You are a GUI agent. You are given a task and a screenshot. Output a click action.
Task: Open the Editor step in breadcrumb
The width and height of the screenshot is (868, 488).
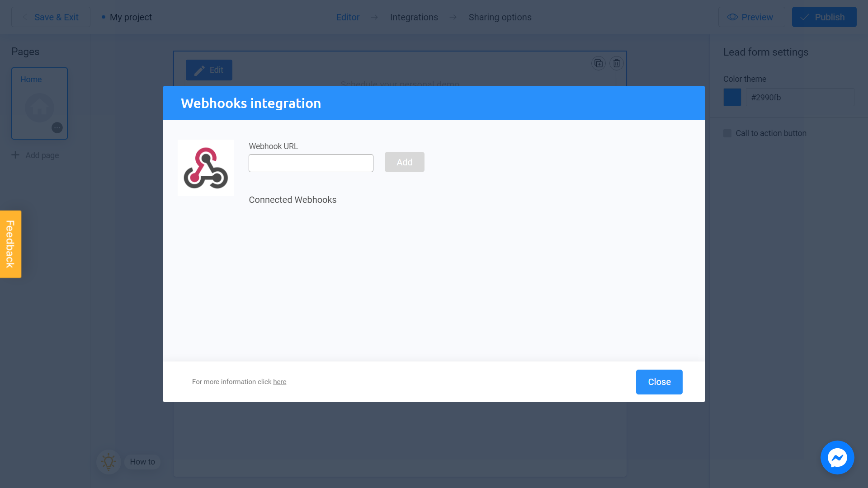[348, 17]
